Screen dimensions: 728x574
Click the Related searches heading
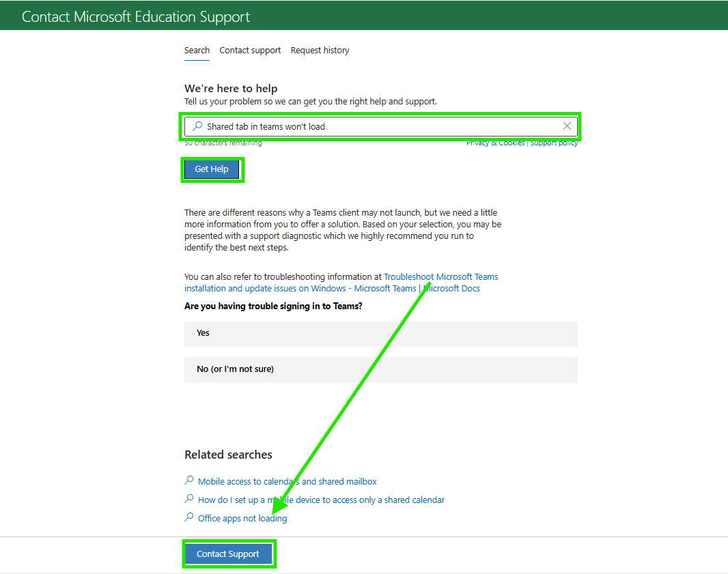[228, 455]
